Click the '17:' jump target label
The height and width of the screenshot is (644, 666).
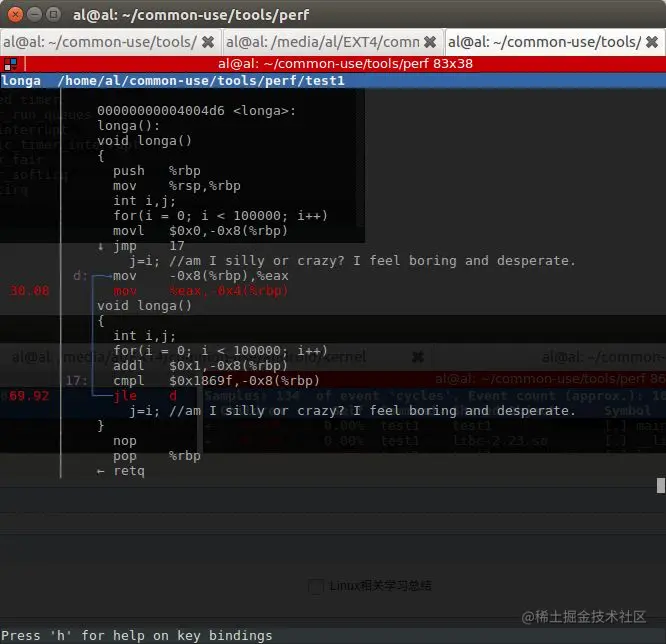tap(76, 381)
